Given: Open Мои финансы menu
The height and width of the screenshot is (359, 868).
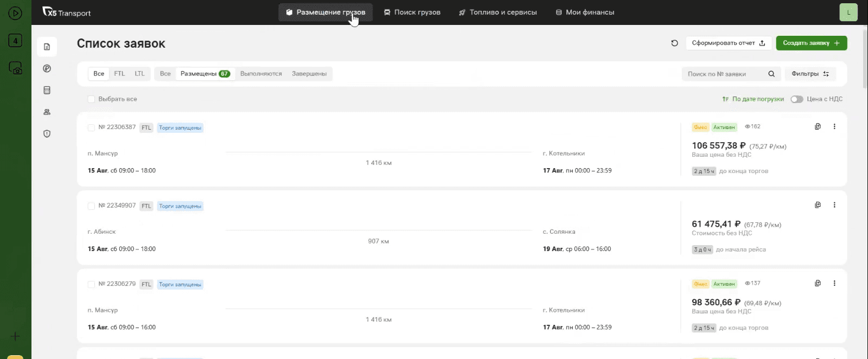Looking at the screenshot, I should click(x=585, y=12).
